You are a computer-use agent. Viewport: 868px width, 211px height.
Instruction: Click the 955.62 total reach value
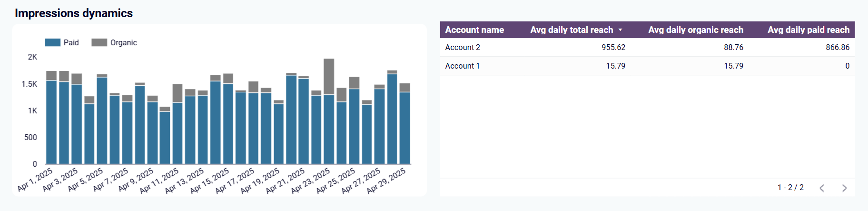click(613, 48)
